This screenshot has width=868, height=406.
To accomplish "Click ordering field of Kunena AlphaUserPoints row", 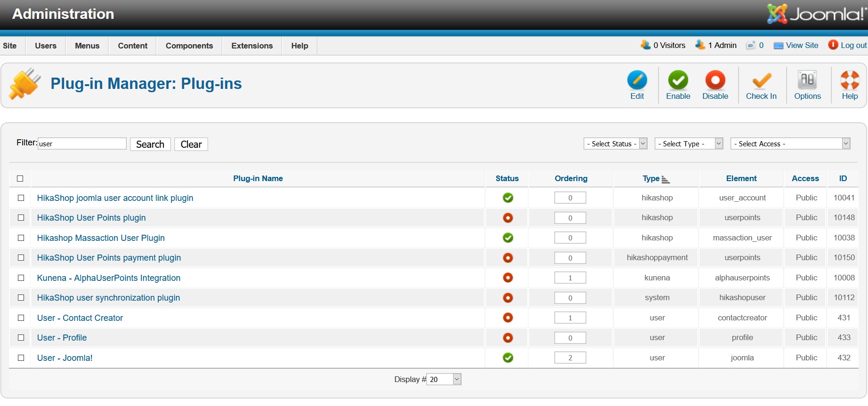I will (570, 278).
